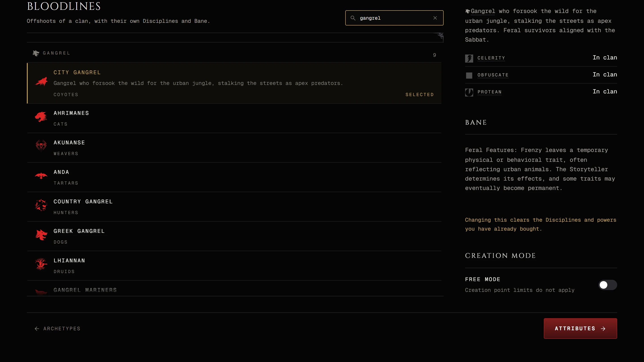Click the Lhiannan tree emblem
The height and width of the screenshot is (362, 644).
pos(41,264)
